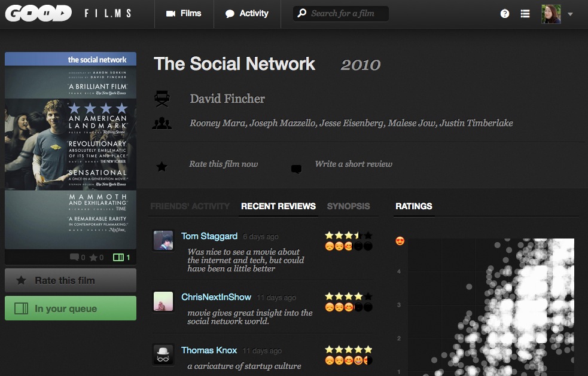Click Tom Staggard's emoji rating row

pos(348,246)
